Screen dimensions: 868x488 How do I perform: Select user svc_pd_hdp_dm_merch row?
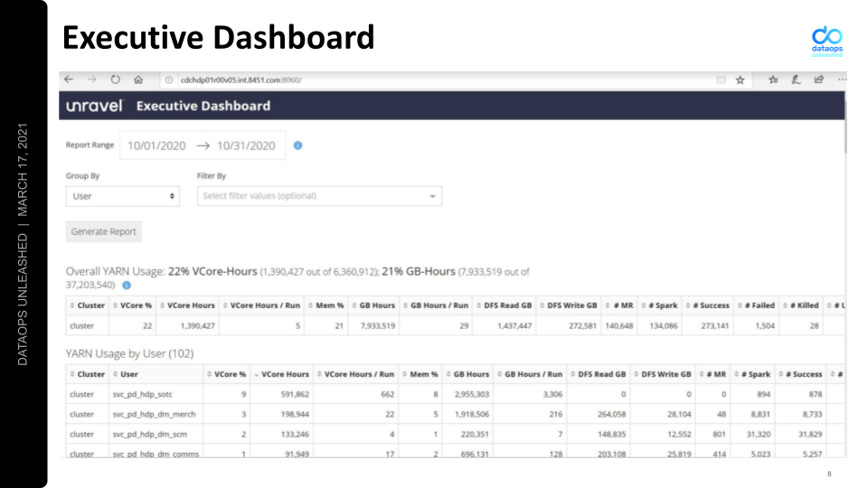tap(455, 415)
